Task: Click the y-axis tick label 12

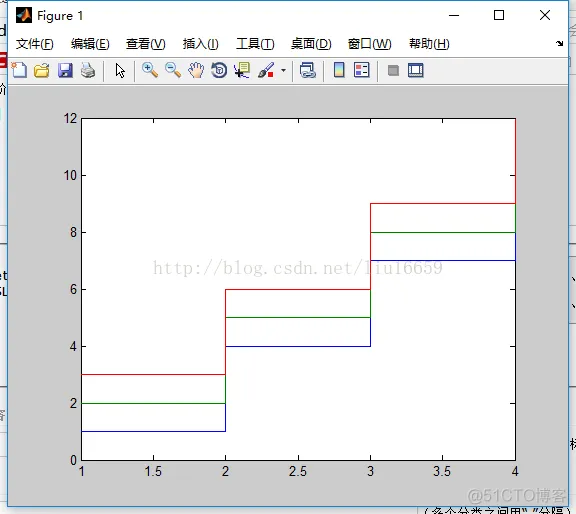Action: tap(70, 118)
